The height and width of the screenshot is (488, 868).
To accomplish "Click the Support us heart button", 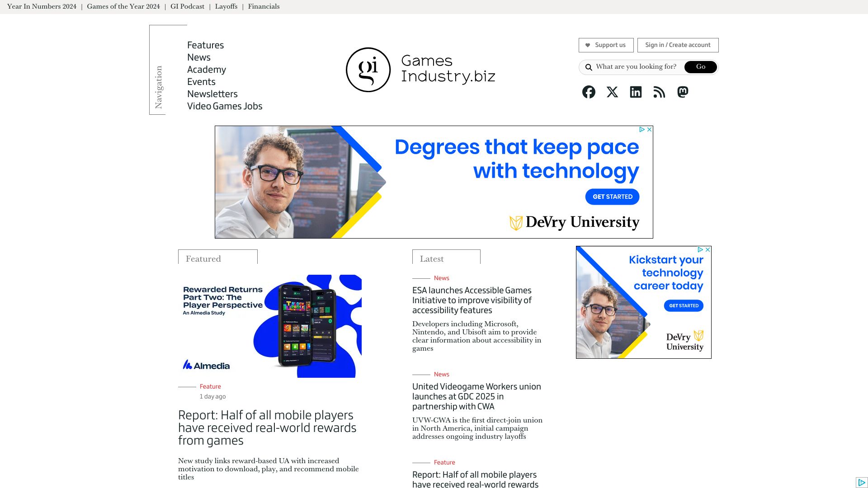I will [606, 45].
